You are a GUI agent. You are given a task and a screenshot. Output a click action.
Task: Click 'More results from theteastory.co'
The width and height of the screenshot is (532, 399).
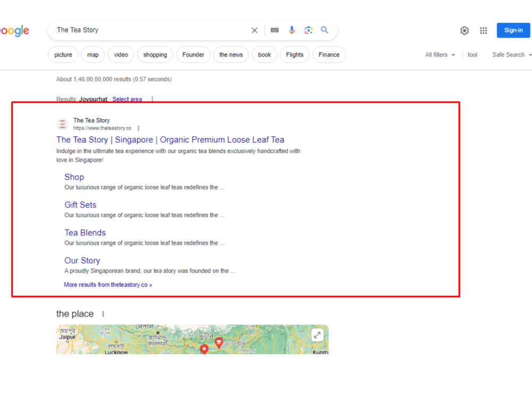coord(108,285)
